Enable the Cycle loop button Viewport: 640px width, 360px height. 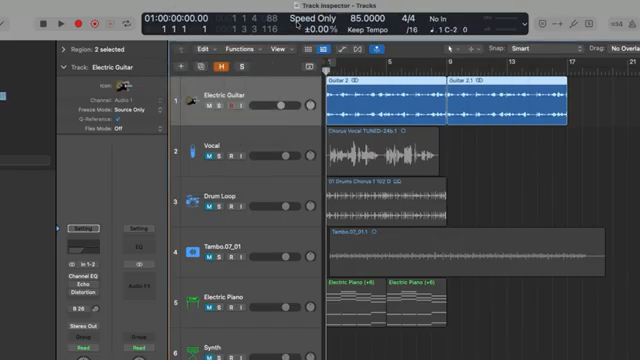pos(127,24)
